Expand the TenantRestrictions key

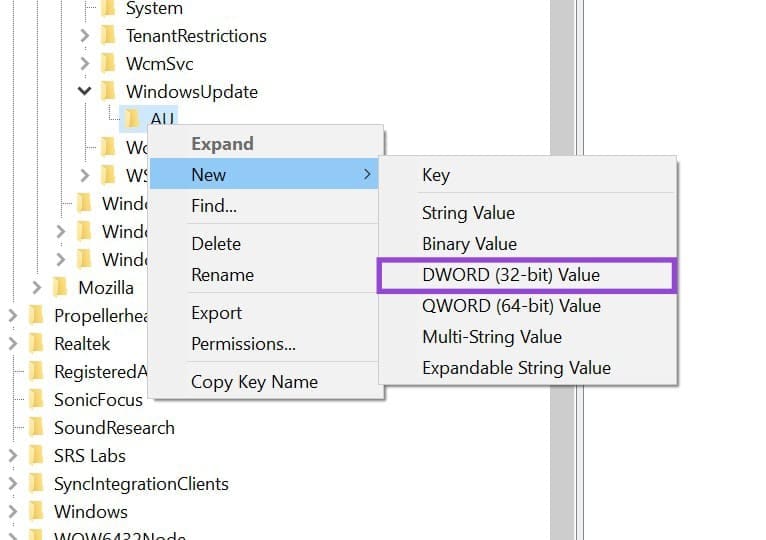click(85, 36)
